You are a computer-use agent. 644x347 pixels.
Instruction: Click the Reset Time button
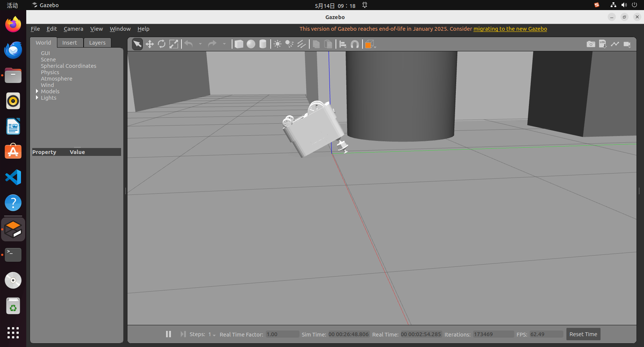(583, 334)
